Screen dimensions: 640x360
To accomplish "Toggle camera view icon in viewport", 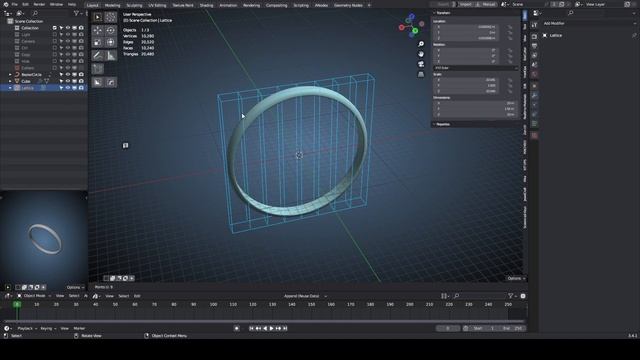I will point(421,64).
